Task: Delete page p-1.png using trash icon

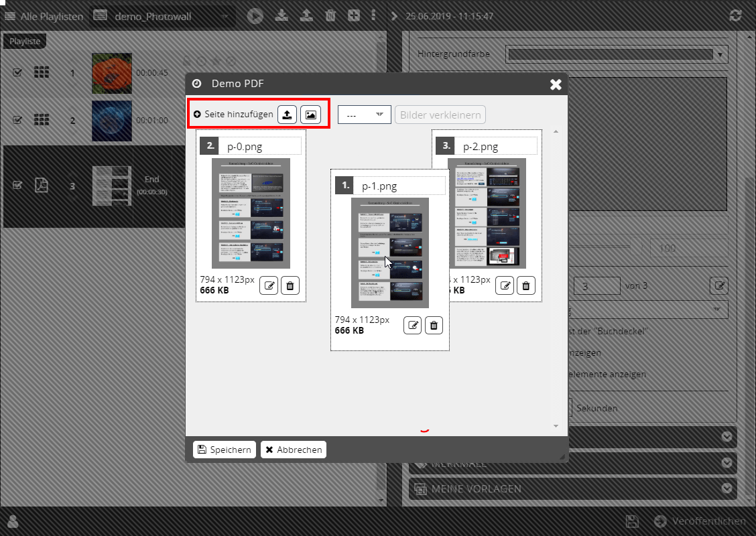Action: [434, 326]
